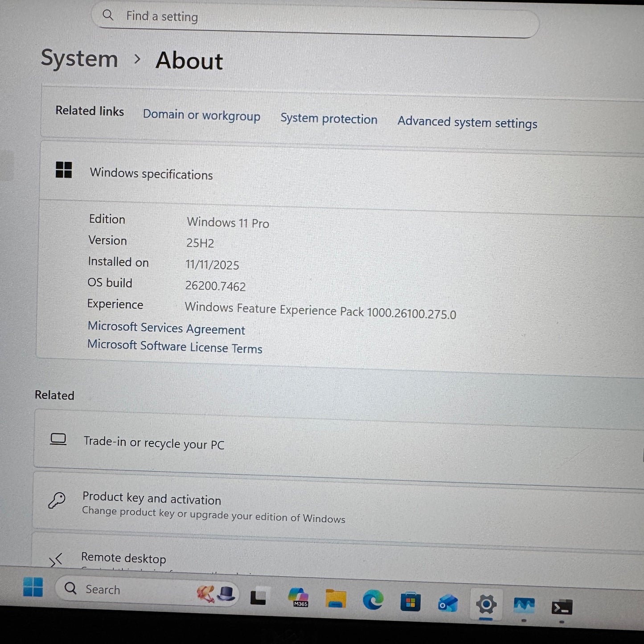Image resolution: width=644 pixels, height=644 pixels.
Task: Click the Find a setting search box
Action: (x=316, y=19)
